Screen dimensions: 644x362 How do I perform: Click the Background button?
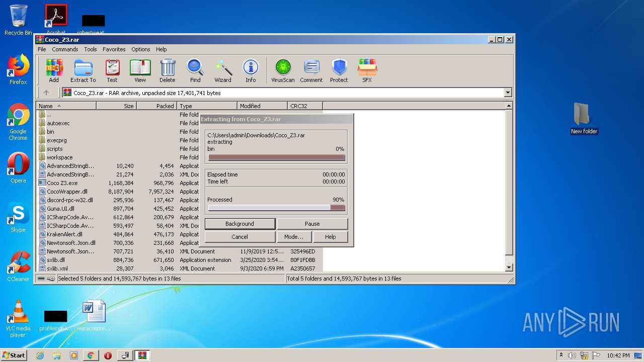(240, 224)
